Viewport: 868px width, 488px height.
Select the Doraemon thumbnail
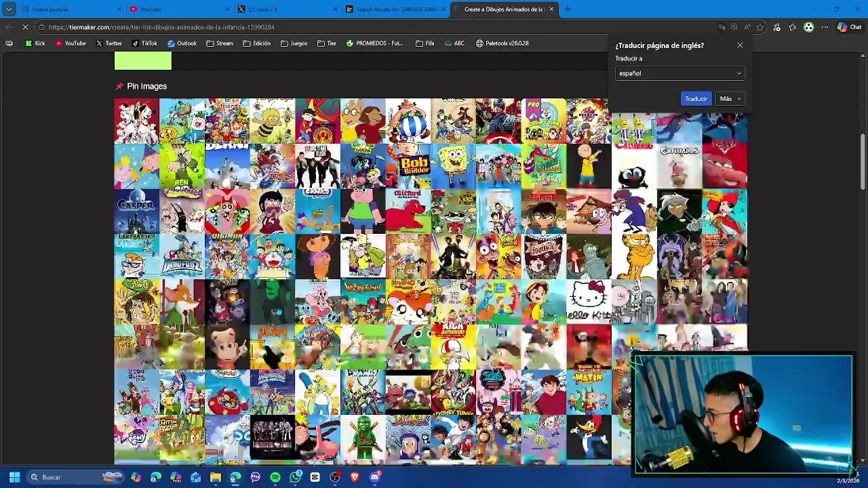pyautogui.click(x=272, y=256)
